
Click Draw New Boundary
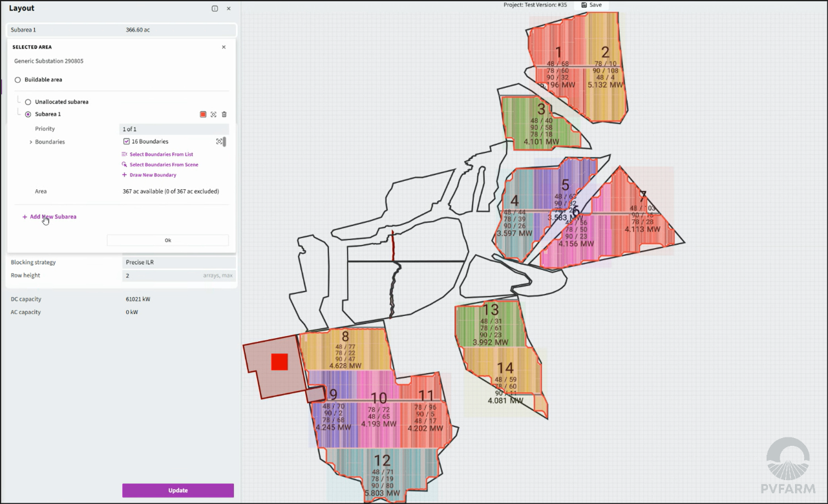[x=153, y=175]
